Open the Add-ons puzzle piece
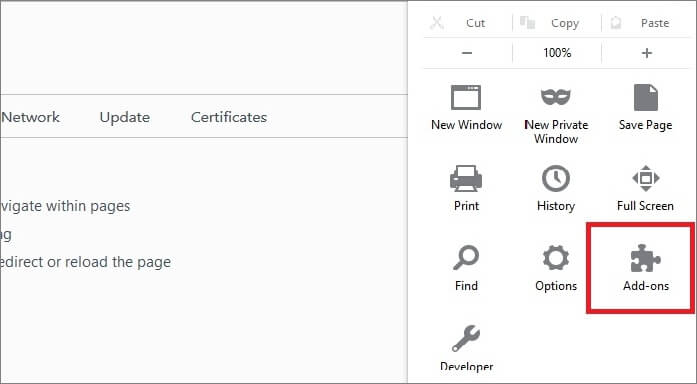Screen dimensions: 697x384 click(645, 268)
